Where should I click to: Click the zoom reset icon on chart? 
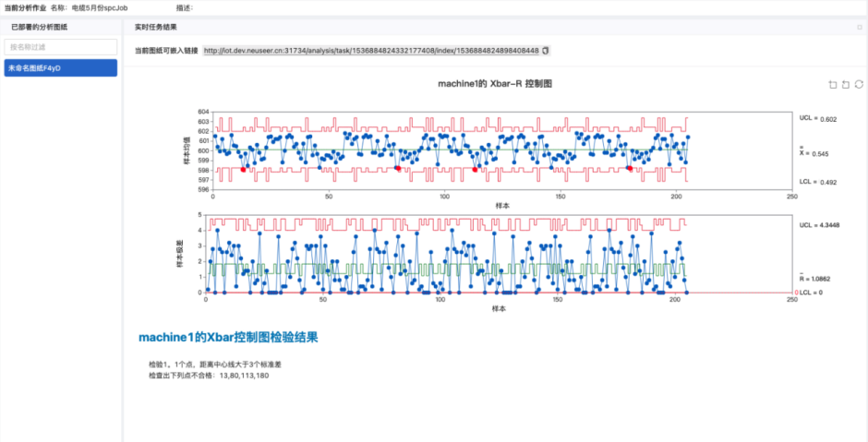[846, 84]
